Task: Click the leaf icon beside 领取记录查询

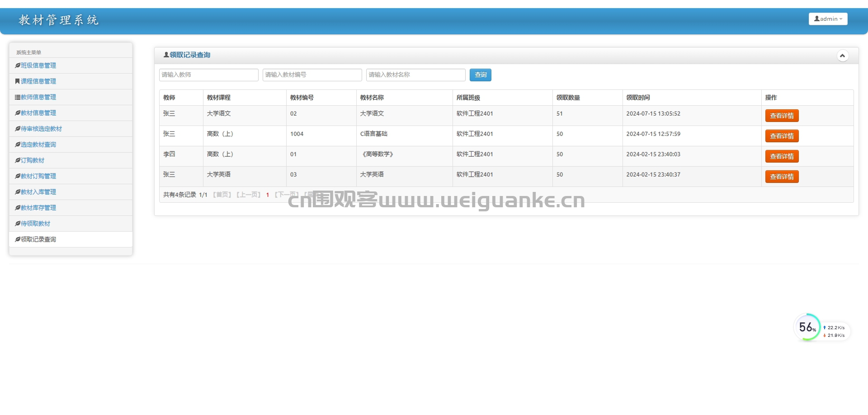Action: coord(18,239)
